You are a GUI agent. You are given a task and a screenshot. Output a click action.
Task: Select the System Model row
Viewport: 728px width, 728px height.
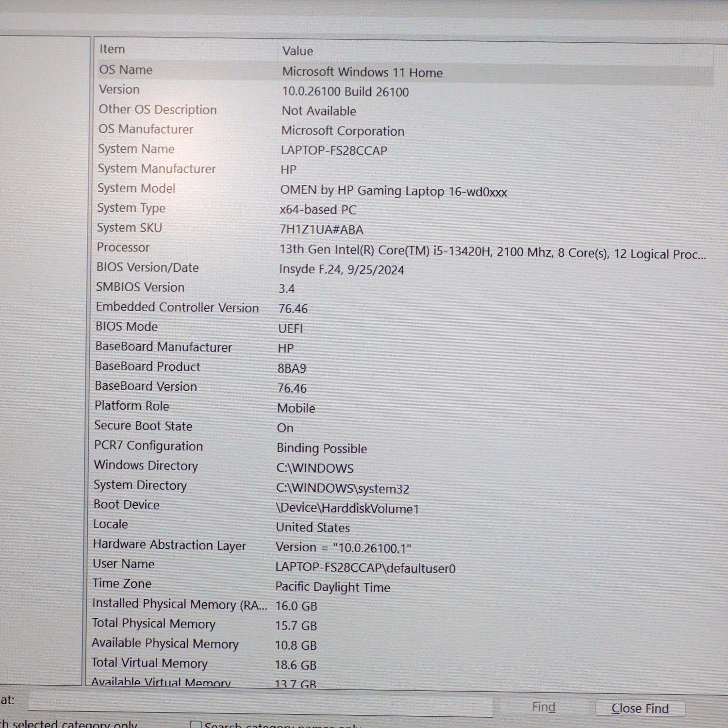pyautogui.click(x=136, y=188)
